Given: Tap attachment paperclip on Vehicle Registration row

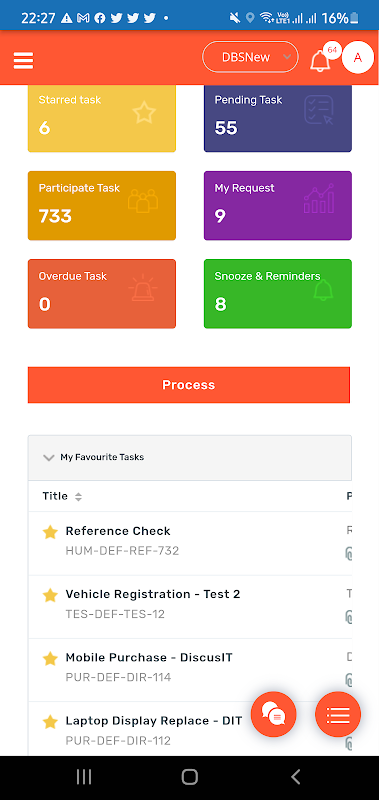Looking at the screenshot, I should point(349,616).
